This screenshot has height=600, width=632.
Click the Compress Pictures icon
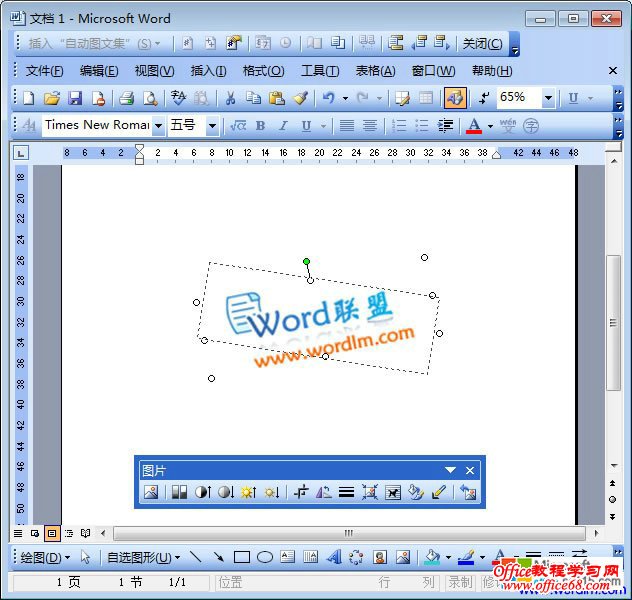[x=370, y=492]
